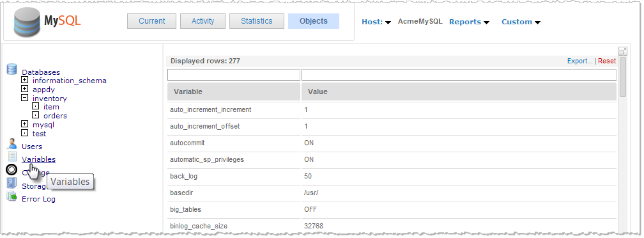644x238 pixels.
Task: Open the Custom dropdown menu
Action: 521,22
